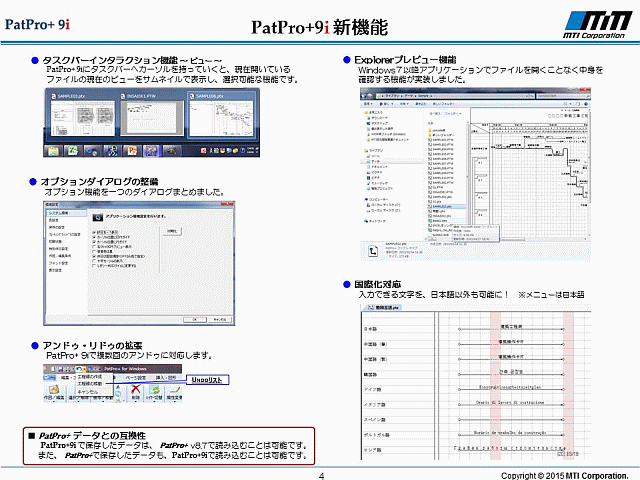Click the red X 削除 ribbon button

pyautogui.click(x=136, y=392)
